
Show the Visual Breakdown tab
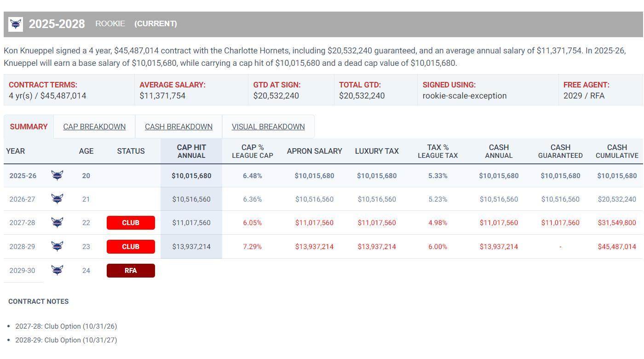[x=268, y=127]
